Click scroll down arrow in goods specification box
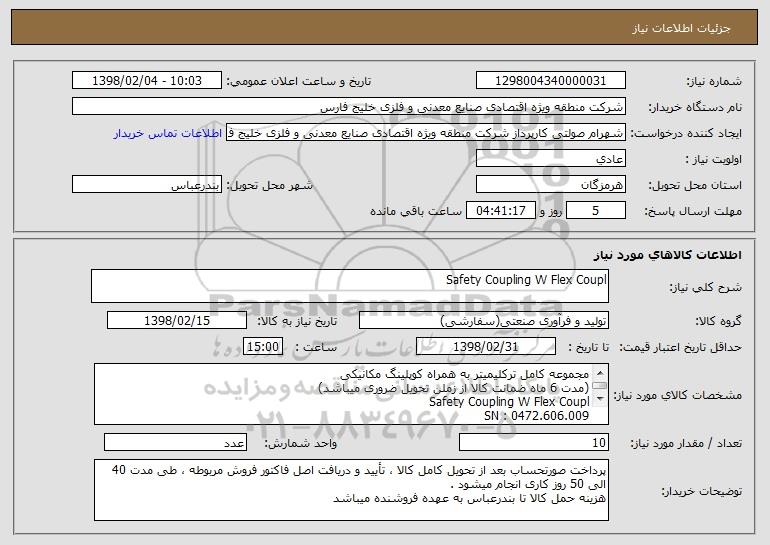This screenshot has width=770, height=545. [x=600, y=399]
